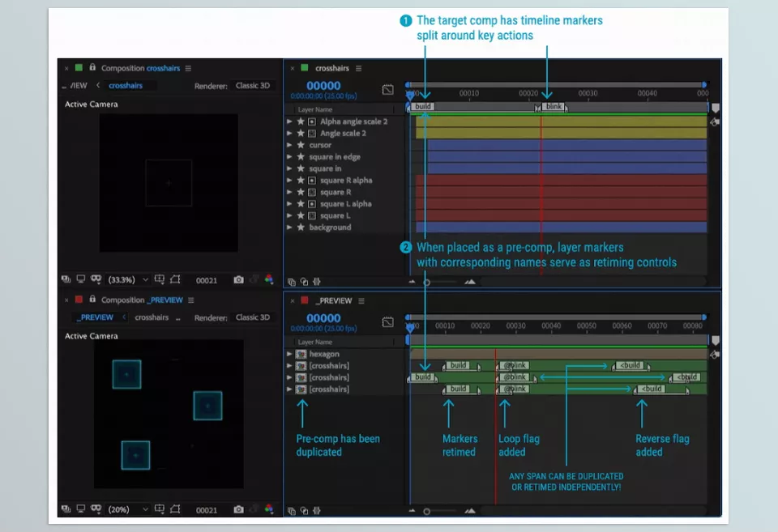Image resolution: width=778 pixels, height=532 pixels.
Task: Click time navigator bar in crosshairs timeline
Action: tap(556, 85)
